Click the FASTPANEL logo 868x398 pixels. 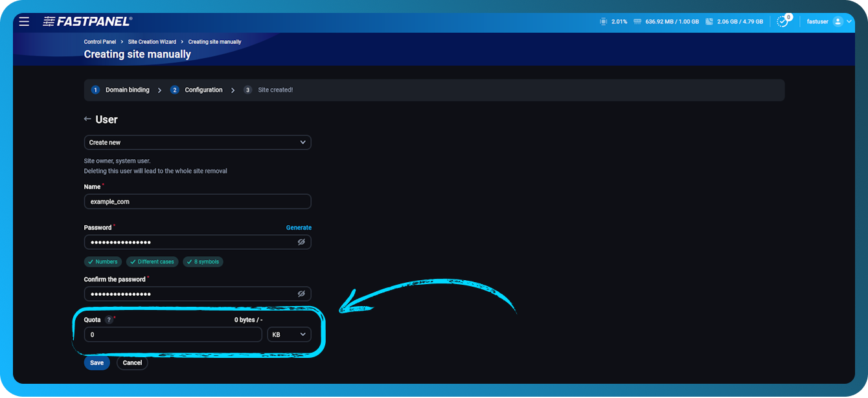87,20
